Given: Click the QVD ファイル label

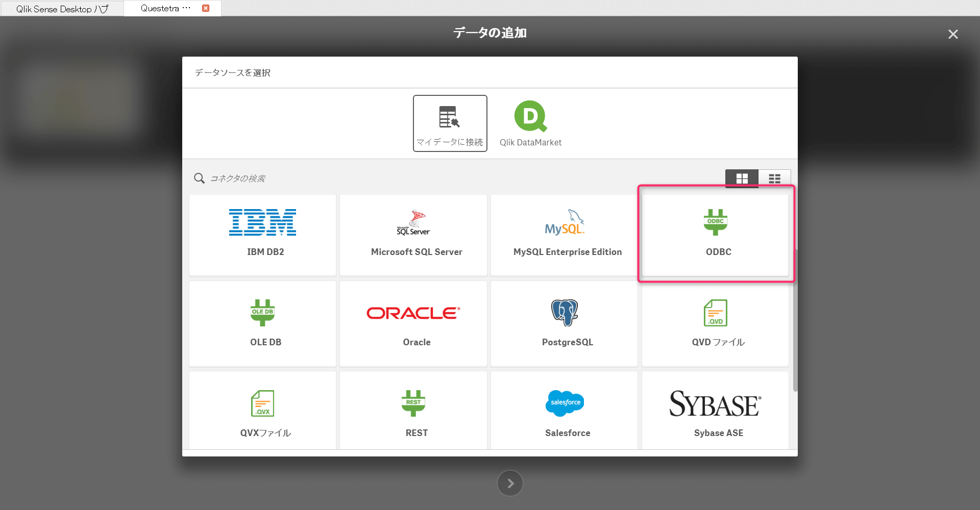Looking at the screenshot, I should [719, 342].
